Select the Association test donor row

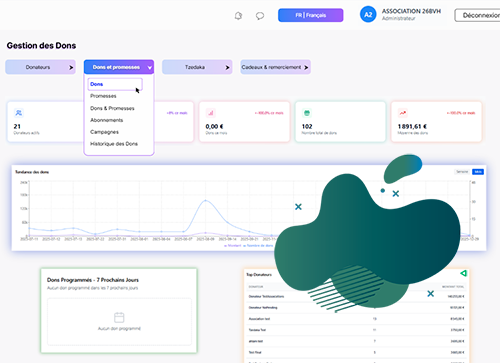click(356, 319)
